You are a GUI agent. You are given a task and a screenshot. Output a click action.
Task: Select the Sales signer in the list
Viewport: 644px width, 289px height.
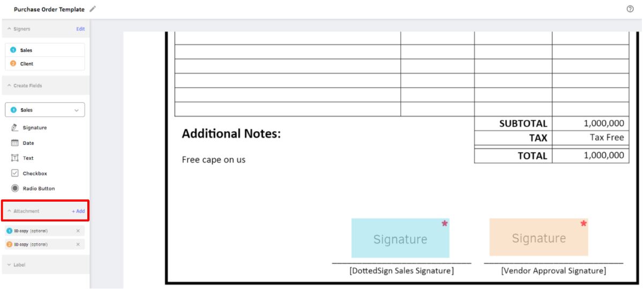pos(45,50)
